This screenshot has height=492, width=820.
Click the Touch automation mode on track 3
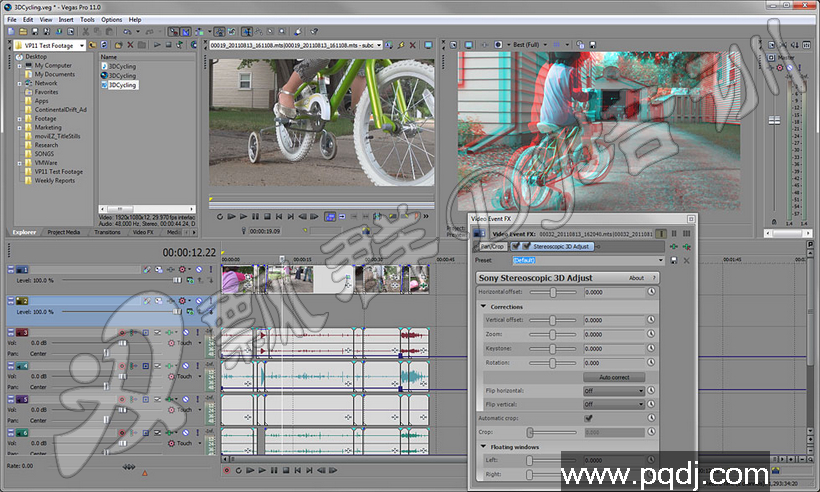point(185,343)
